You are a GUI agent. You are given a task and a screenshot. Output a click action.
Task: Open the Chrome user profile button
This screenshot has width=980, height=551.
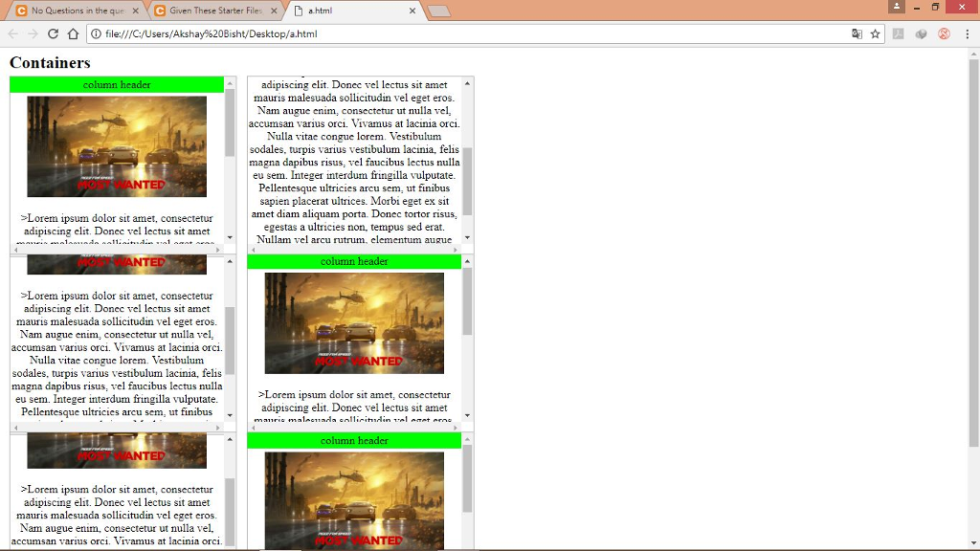(896, 7)
